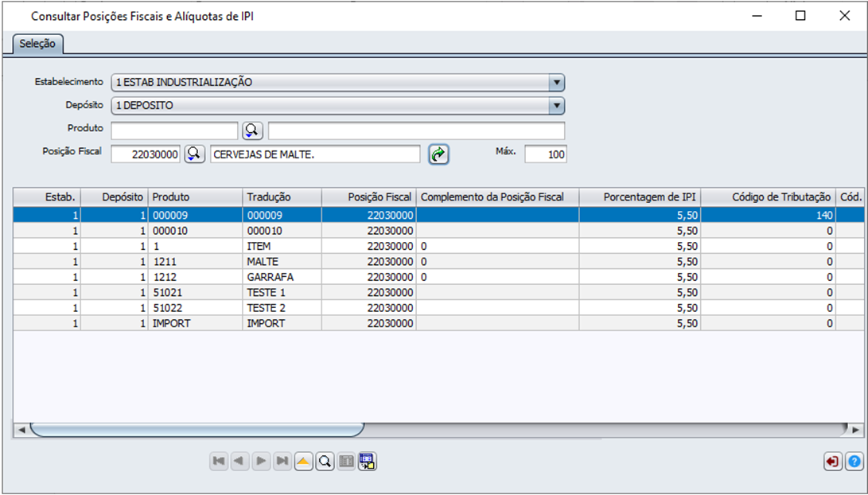Select the product 1212 cell
868x495 pixels.
click(196, 277)
